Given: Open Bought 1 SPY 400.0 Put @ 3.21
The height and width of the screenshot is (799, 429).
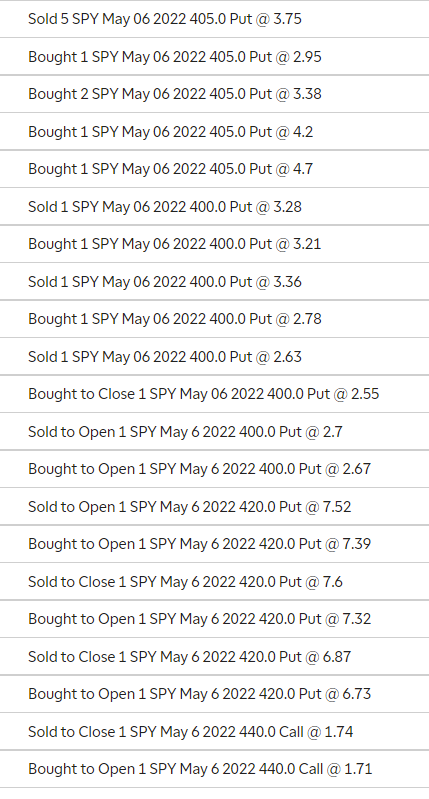Looking at the screenshot, I should (x=214, y=244).
